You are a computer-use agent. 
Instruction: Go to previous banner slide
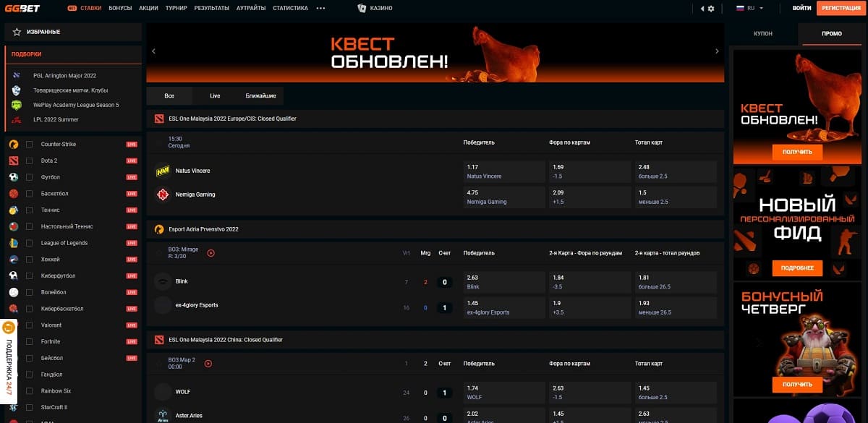click(x=153, y=51)
